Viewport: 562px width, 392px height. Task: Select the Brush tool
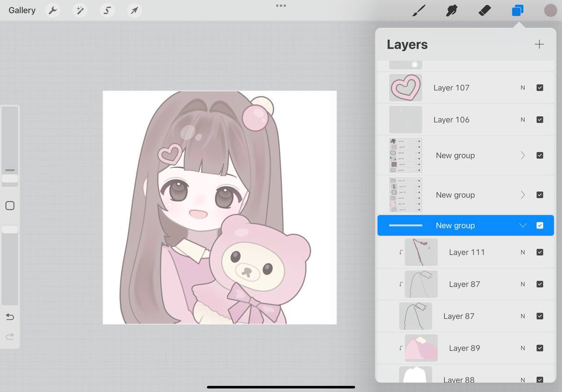419,10
